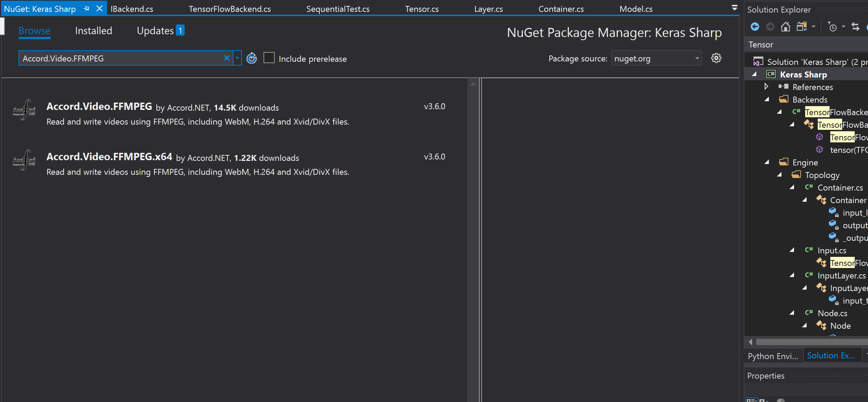Image resolution: width=868 pixels, height=402 pixels.
Task: Open the search history dropdown arrow
Action: (237, 58)
